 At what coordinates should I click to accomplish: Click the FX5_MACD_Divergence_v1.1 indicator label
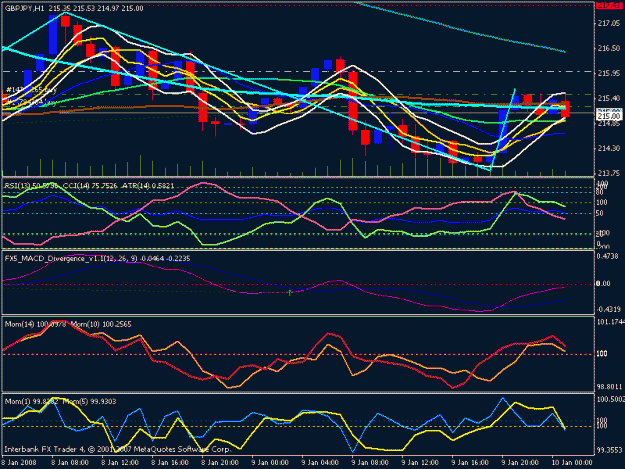click(98, 259)
